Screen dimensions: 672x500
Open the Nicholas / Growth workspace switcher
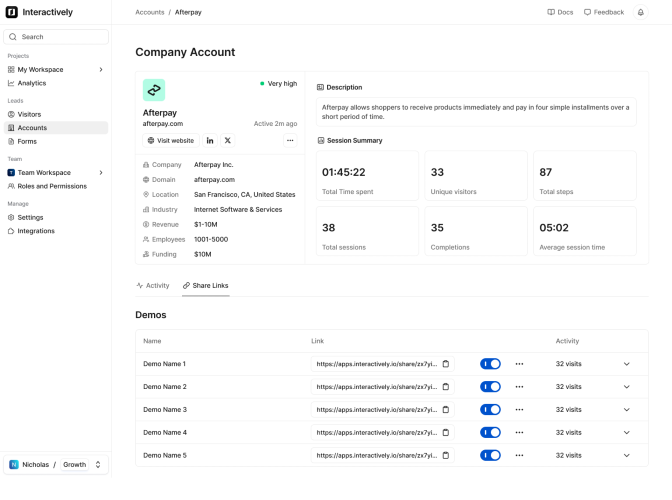click(x=56, y=464)
